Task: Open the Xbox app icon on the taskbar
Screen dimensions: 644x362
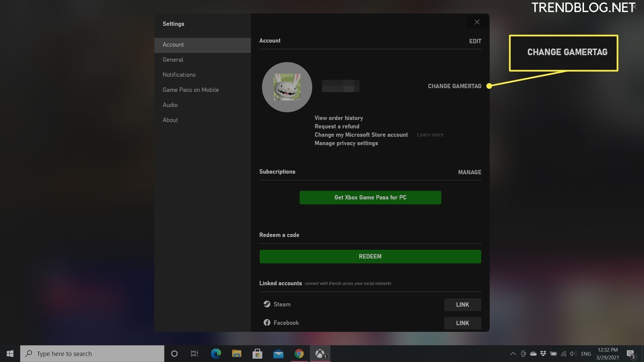Action: (319, 353)
